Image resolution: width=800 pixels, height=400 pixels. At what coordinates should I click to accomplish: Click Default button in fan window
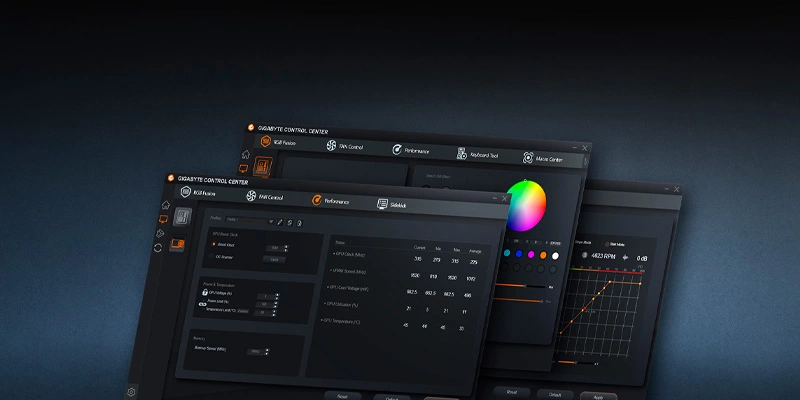tap(555, 394)
